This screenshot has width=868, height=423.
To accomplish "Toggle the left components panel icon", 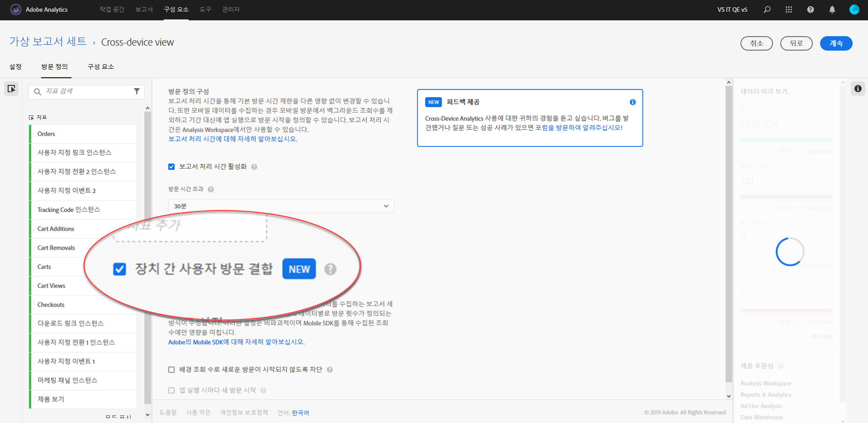I will pyautogui.click(x=11, y=89).
